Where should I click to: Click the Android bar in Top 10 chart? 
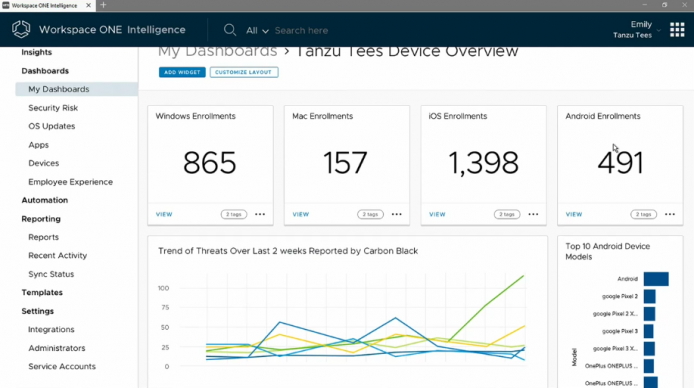point(656,279)
